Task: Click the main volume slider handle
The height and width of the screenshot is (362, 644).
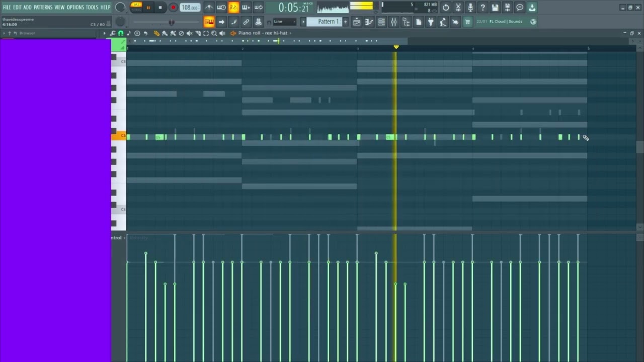Action: pyautogui.click(x=172, y=22)
